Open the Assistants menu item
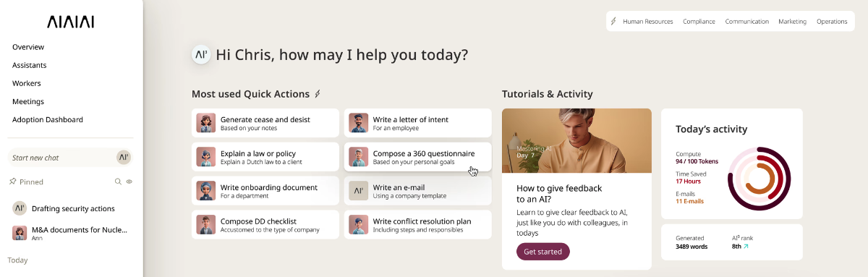The width and height of the screenshot is (868, 277). click(x=30, y=65)
